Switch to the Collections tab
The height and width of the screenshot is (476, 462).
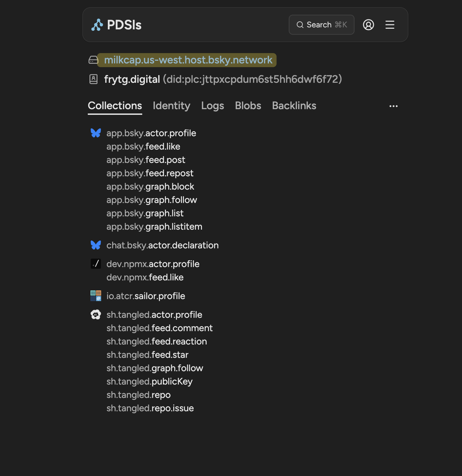pos(115,105)
